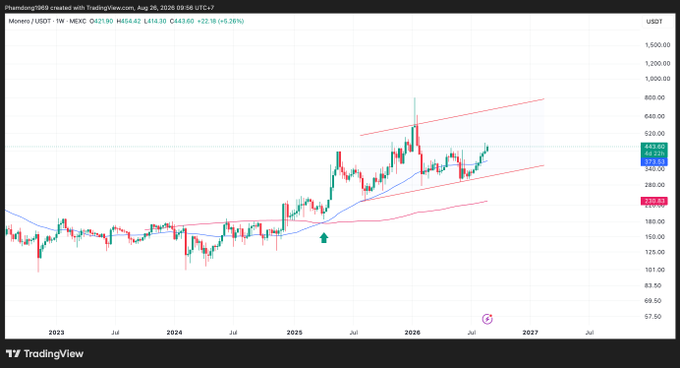Click the 340.00 price axis label
This screenshot has height=368, width=680.
[x=655, y=169]
